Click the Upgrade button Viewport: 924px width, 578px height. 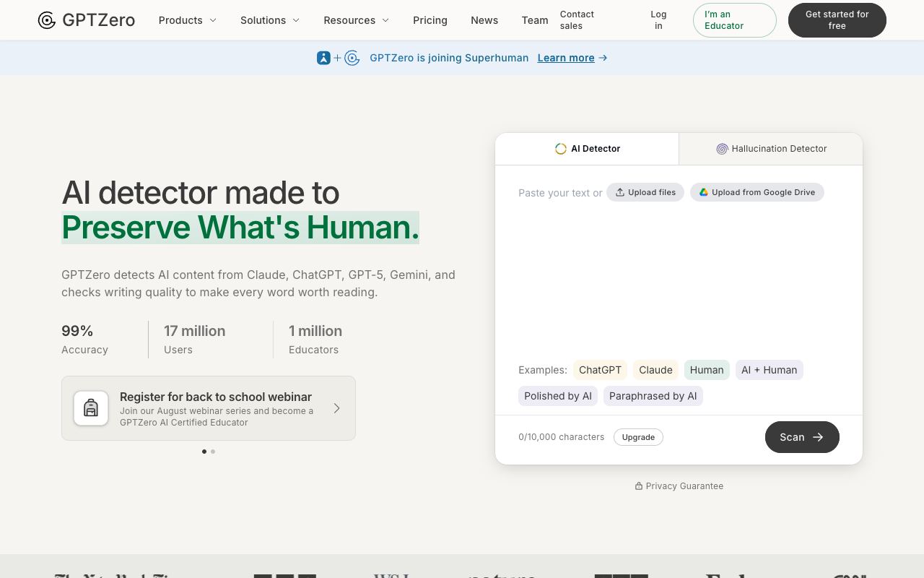click(x=638, y=437)
